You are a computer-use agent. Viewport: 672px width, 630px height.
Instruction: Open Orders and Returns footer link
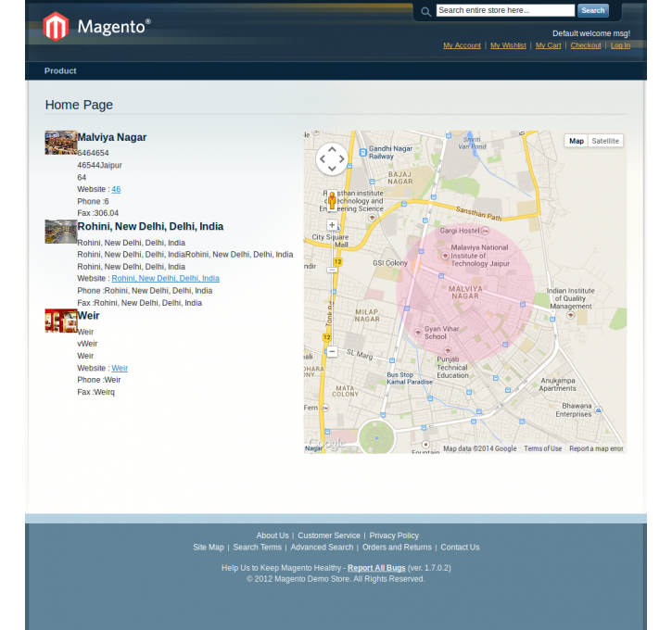coord(397,548)
